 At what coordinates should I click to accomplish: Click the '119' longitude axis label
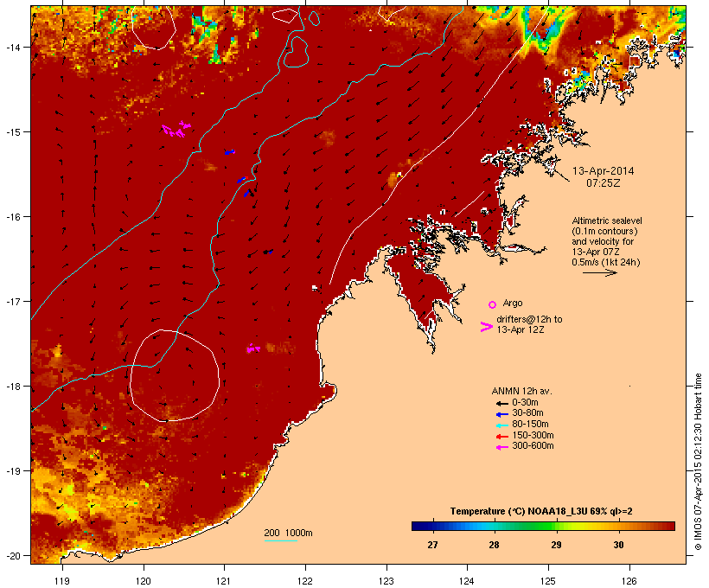click(62, 581)
